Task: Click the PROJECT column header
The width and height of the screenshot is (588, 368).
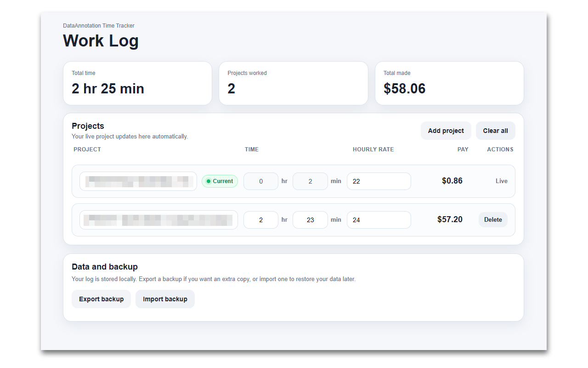Action: tap(87, 149)
